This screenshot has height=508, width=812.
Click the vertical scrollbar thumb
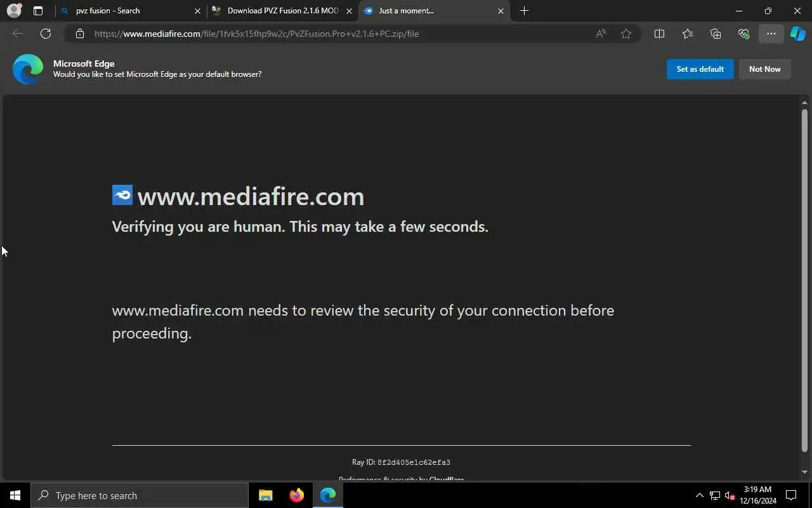pos(804,281)
